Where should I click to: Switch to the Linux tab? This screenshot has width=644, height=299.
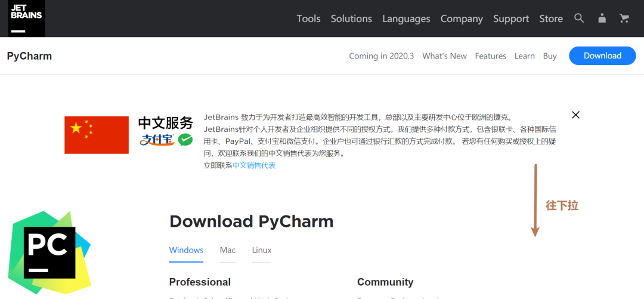262,250
